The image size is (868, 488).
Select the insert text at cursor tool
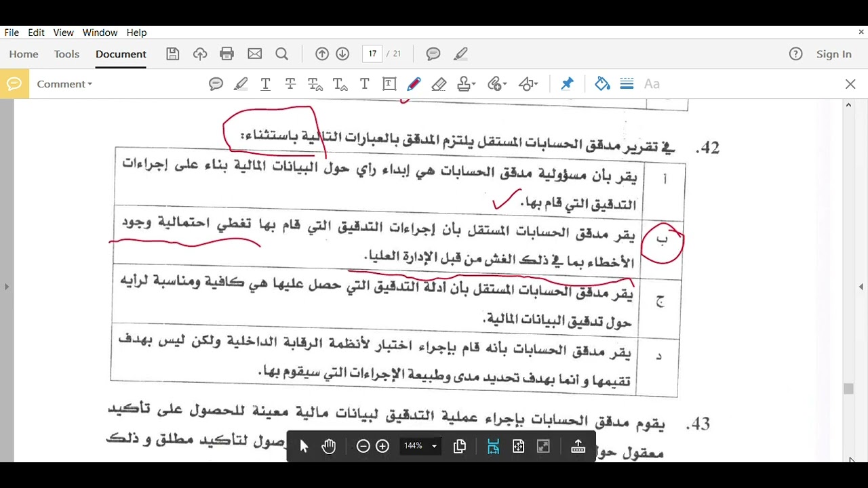340,84
